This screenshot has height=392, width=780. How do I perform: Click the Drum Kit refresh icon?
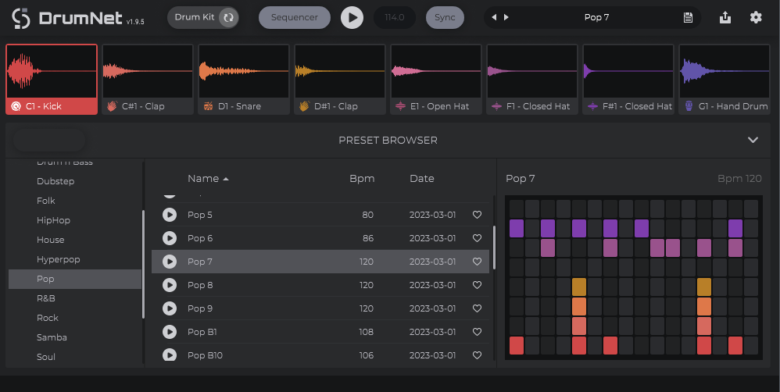click(x=228, y=17)
